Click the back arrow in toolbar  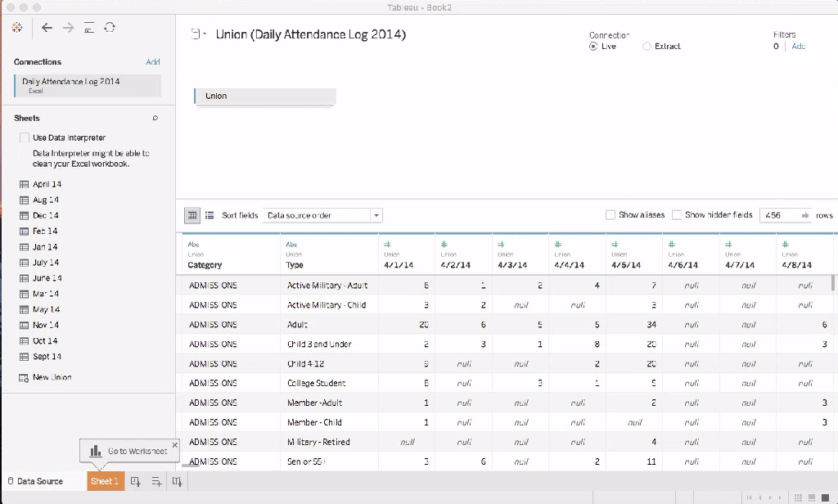pyautogui.click(x=47, y=28)
